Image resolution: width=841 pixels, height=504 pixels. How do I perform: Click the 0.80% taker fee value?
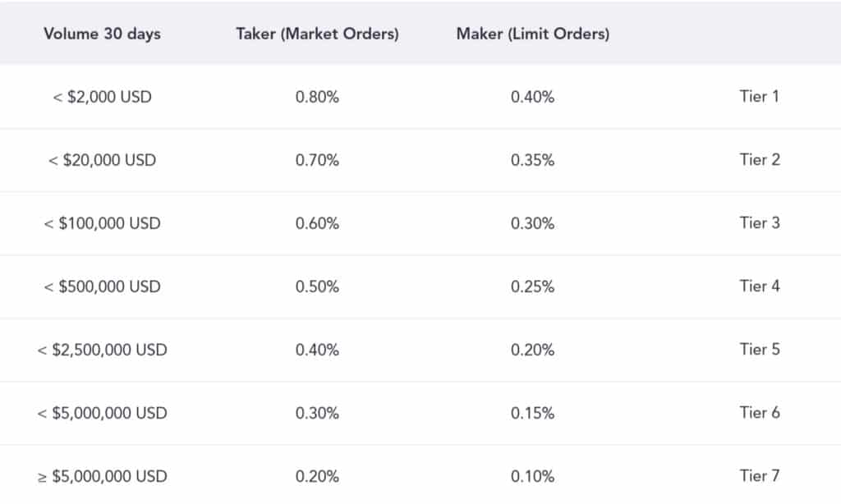coord(317,97)
